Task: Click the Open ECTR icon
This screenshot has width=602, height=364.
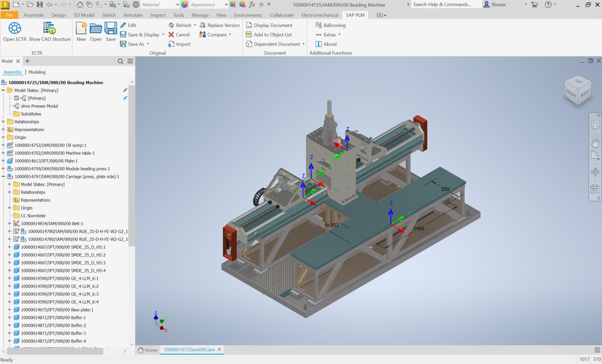Action: pos(15,29)
